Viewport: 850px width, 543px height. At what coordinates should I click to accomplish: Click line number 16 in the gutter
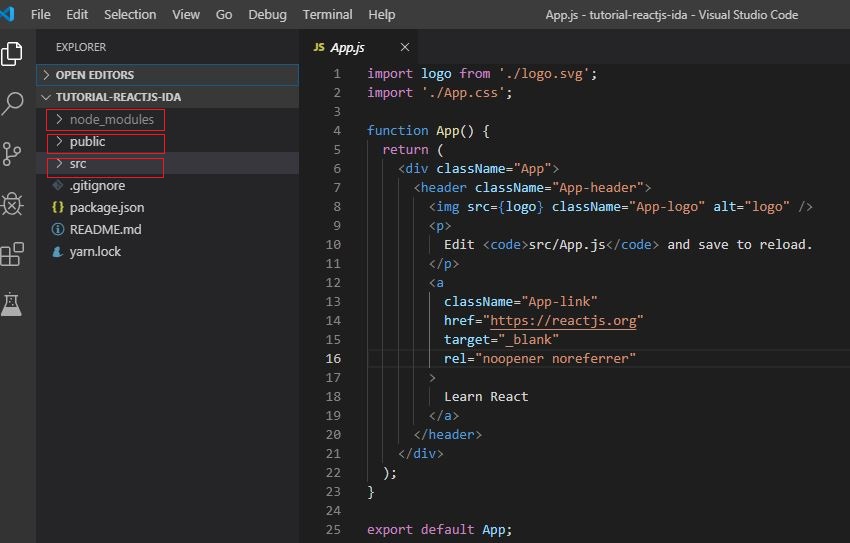[333, 358]
